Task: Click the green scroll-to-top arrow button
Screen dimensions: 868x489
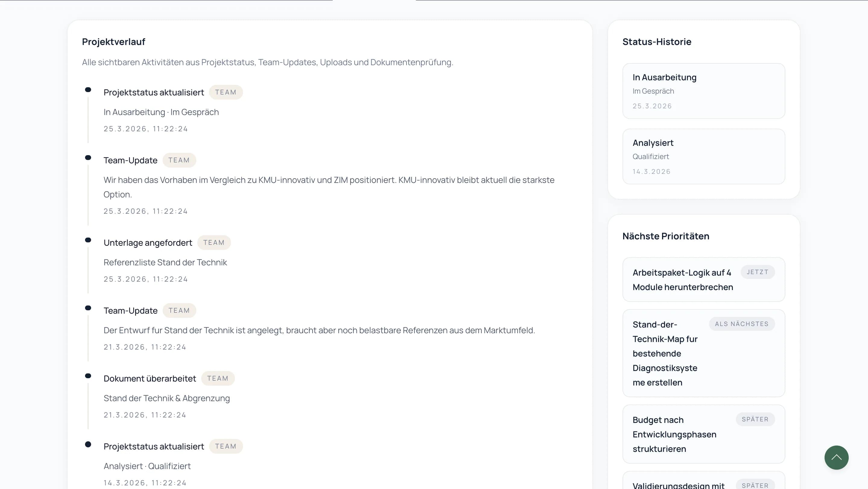Action: [836, 457]
